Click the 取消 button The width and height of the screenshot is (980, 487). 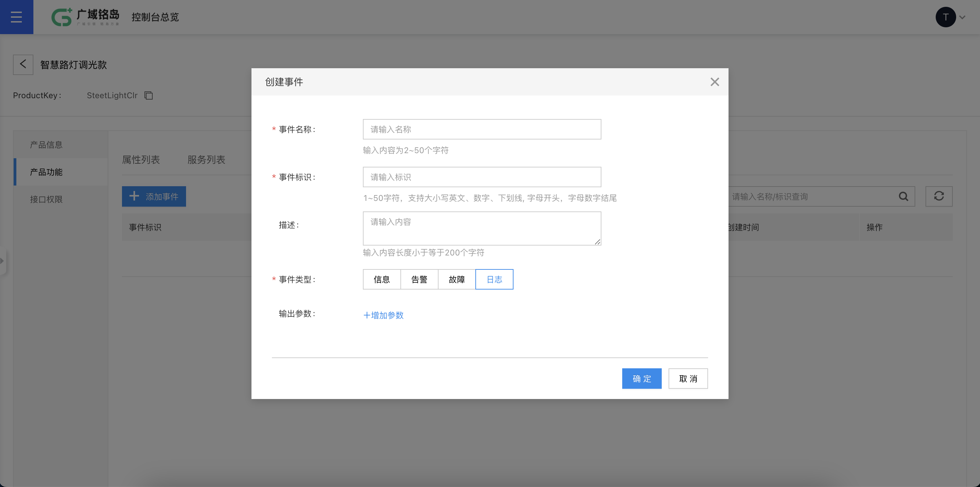pyautogui.click(x=688, y=379)
